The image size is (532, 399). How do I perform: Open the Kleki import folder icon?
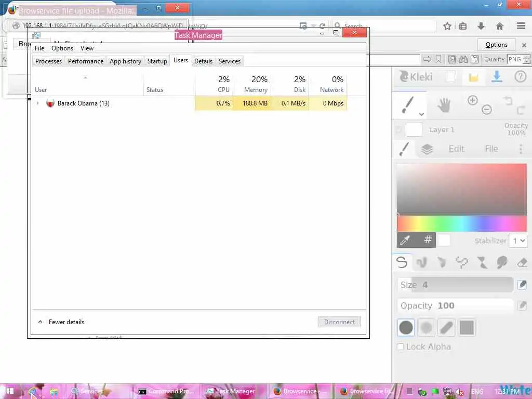click(473, 77)
